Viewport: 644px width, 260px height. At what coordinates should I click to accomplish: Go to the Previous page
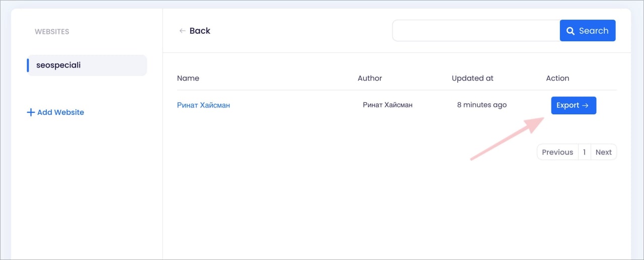557,152
